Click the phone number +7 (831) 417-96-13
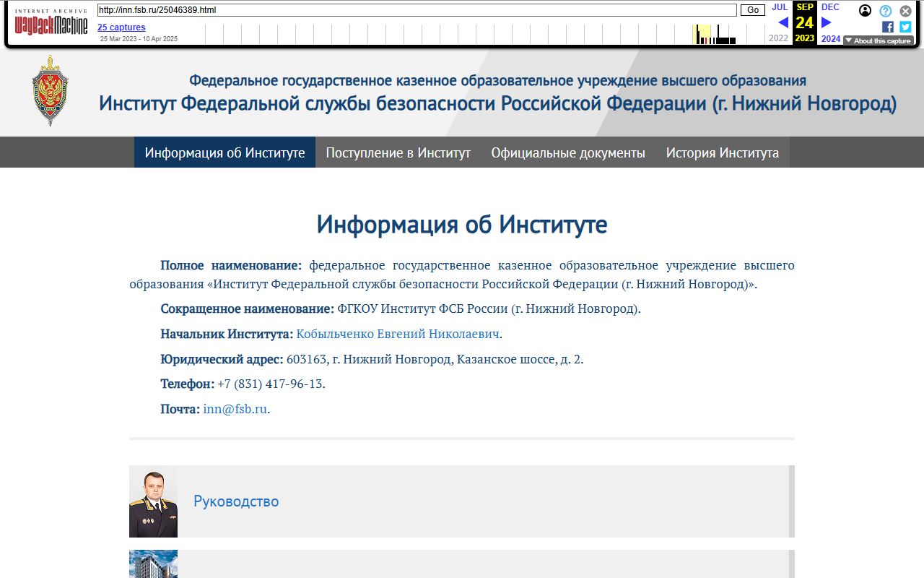924x578 pixels. 271,384
